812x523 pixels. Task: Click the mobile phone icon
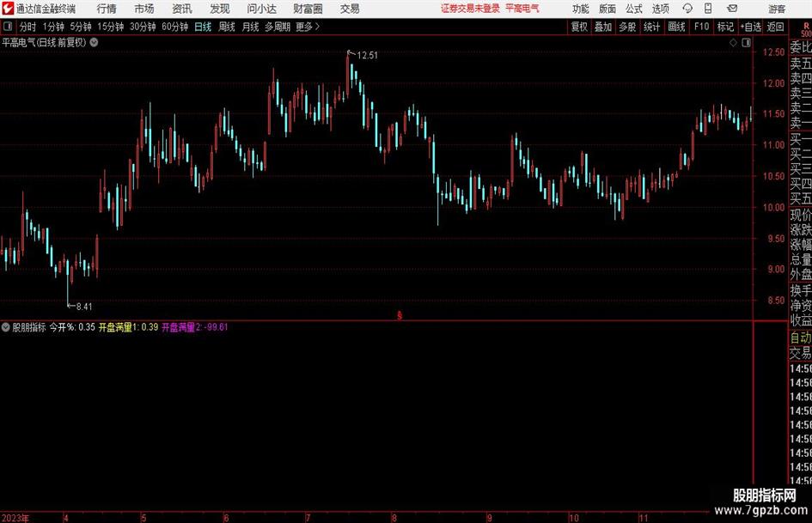pos(708,9)
